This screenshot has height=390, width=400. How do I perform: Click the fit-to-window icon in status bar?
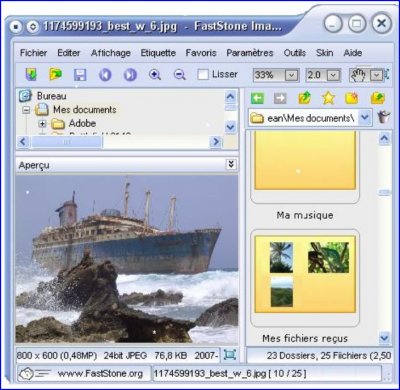(x=229, y=355)
